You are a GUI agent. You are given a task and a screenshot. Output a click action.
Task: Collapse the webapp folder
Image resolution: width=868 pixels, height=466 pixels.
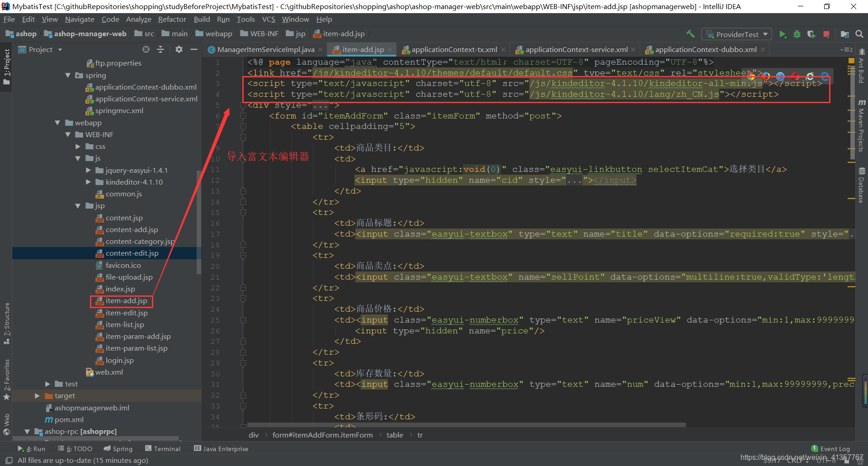point(57,123)
